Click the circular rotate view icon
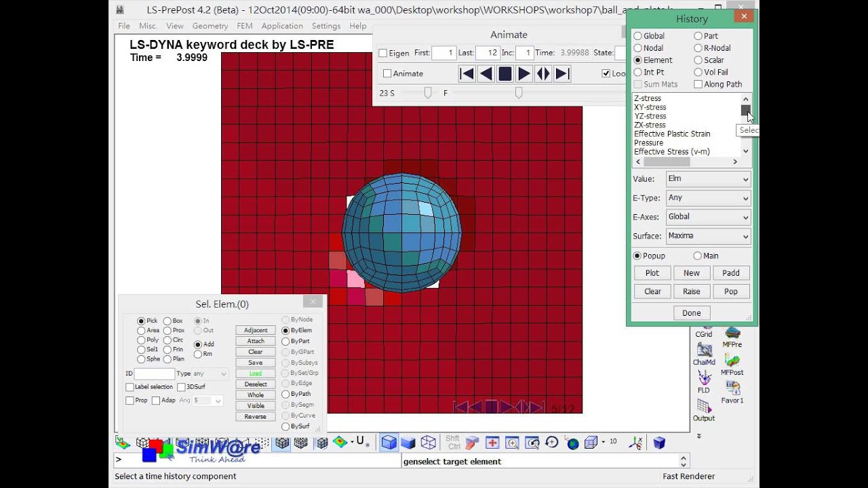The image size is (868, 488). pyautogui.click(x=551, y=443)
